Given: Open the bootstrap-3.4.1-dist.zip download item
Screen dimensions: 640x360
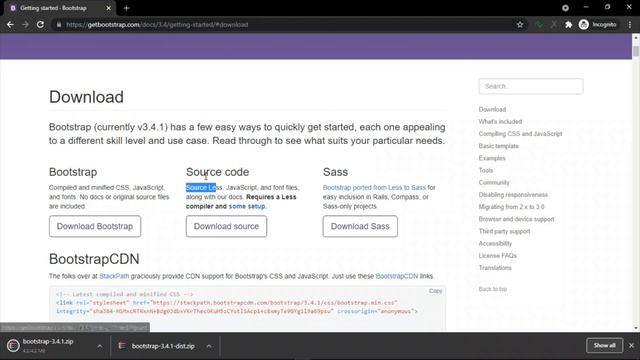Looking at the screenshot, I should click(x=163, y=346).
